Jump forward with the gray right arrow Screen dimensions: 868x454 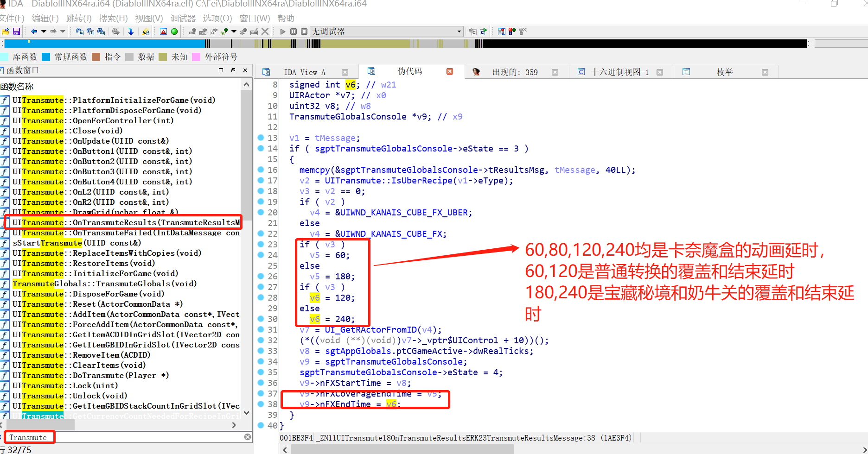click(x=53, y=32)
